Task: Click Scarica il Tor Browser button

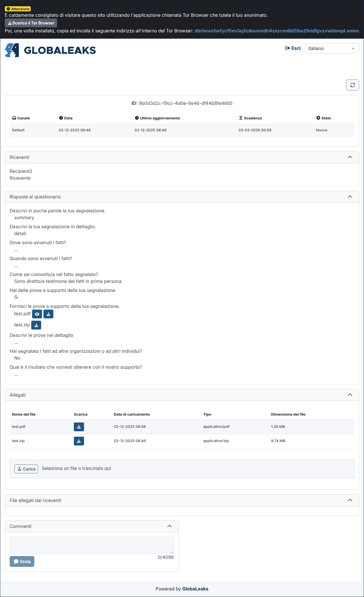Action: click(31, 23)
